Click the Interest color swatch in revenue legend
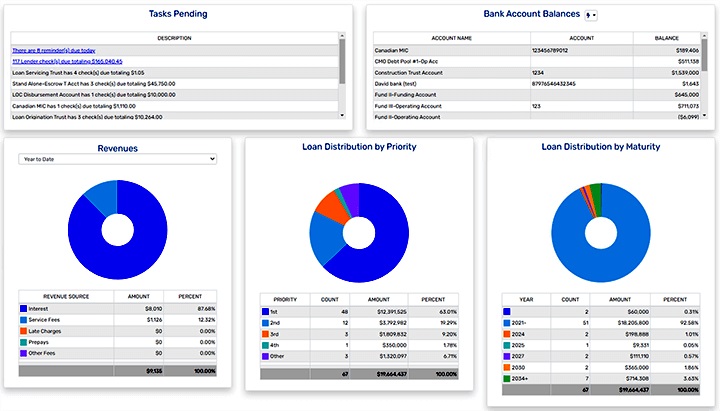The height and width of the screenshot is (411, 720). (x=25, y=310)
